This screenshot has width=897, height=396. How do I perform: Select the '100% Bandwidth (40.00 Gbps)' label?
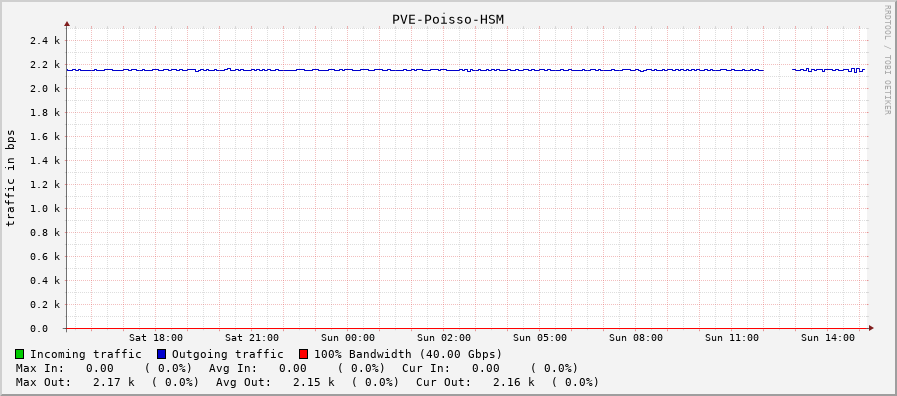pos(408,354)
